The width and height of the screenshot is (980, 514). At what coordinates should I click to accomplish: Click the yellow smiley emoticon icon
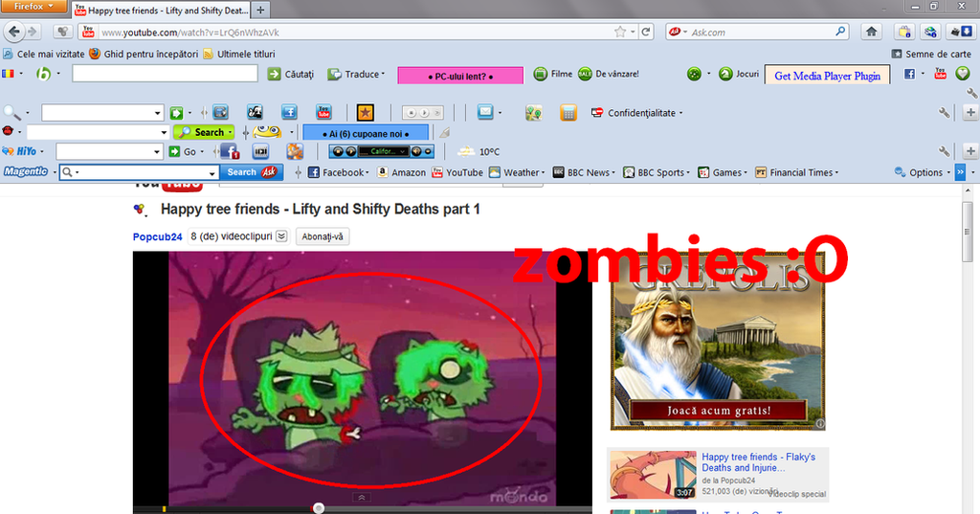pos(268,132)
